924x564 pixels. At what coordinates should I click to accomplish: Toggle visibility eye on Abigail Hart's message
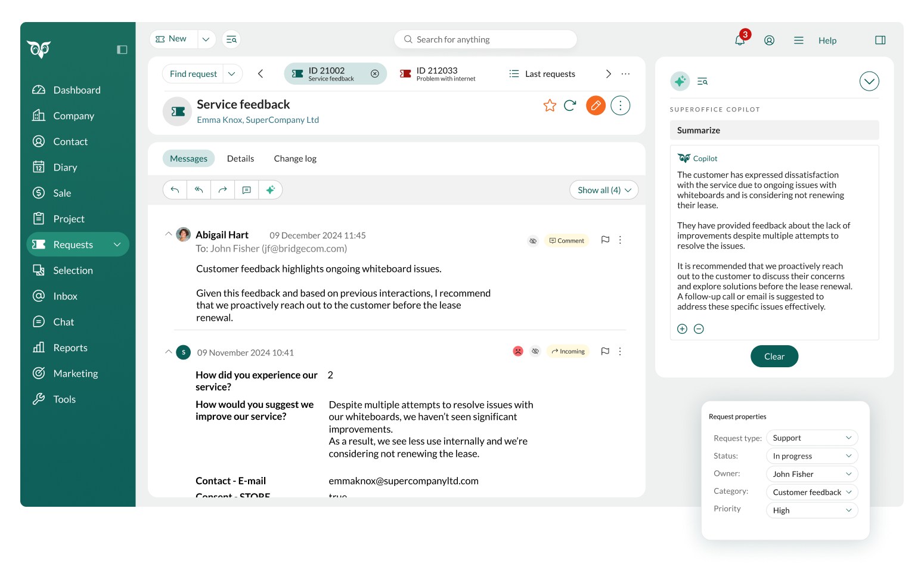click(533, 241)
